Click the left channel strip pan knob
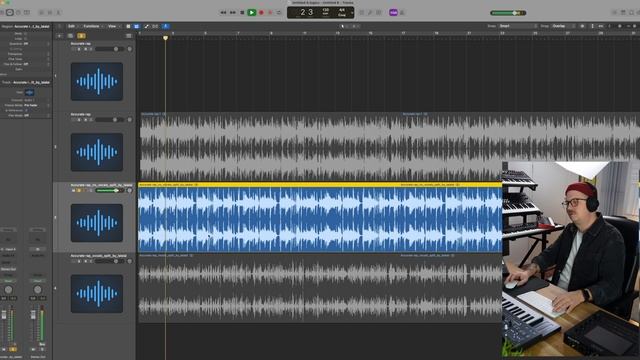 8,290
